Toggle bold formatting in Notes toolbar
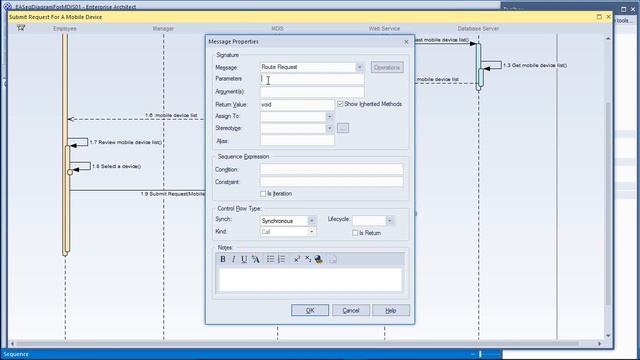This screenshot has height=360, width=640. click(222, 259)
